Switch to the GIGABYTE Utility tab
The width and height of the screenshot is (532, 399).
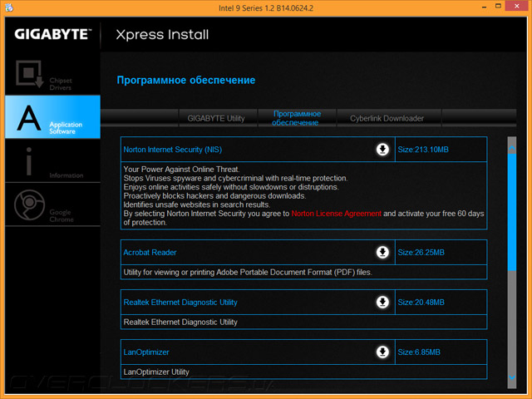(218, 118)
